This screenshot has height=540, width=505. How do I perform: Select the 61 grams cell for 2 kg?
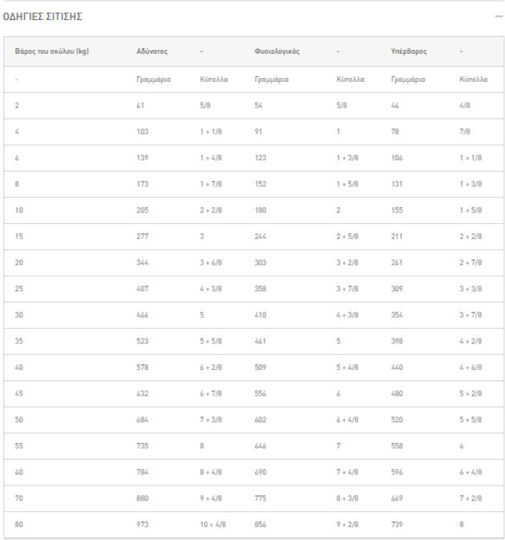point(140,105)
